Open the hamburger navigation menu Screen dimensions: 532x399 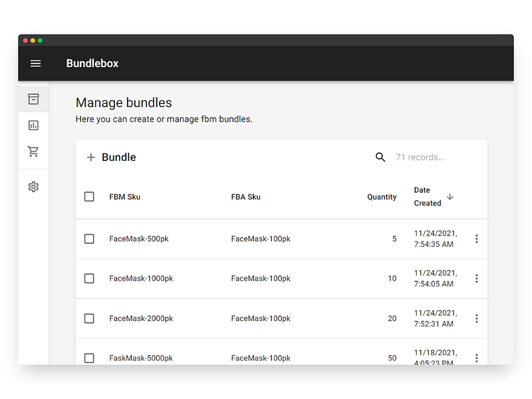click(x=36, y=64)
